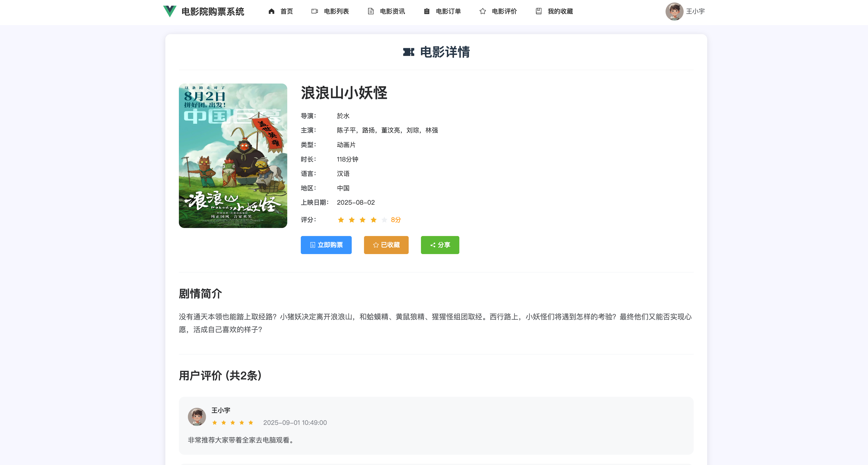This screenshot has width=868, height=465.
Task: Click the home icon beside 首页
Action: (271, 11)
